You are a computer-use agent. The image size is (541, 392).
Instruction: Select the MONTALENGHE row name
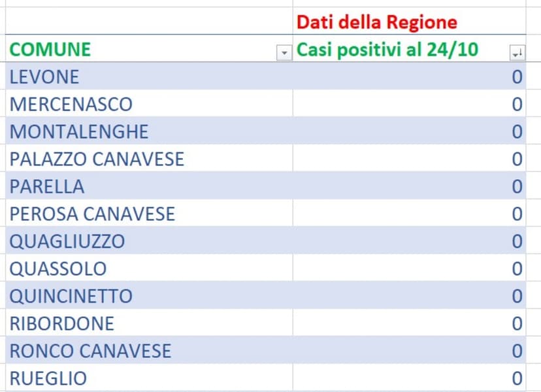pos(79,131)
